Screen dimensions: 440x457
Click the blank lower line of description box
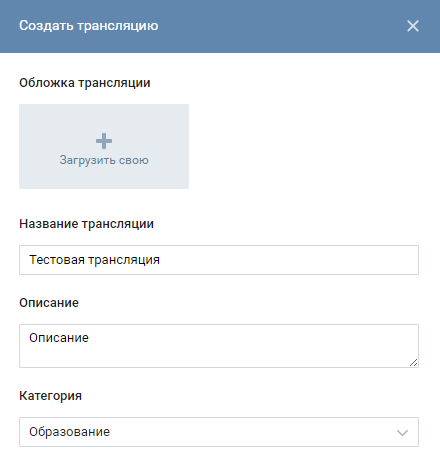click(x=213, y=357)
